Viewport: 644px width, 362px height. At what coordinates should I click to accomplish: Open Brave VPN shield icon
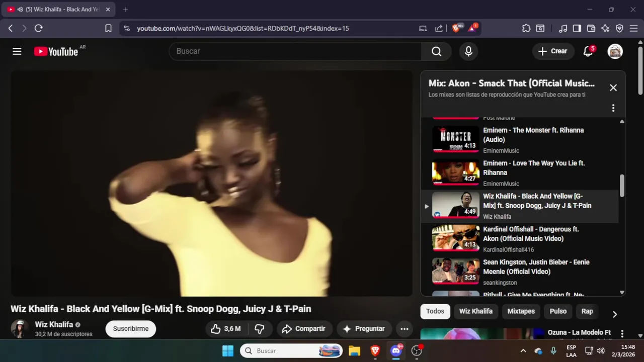click(x=619, y=29)
